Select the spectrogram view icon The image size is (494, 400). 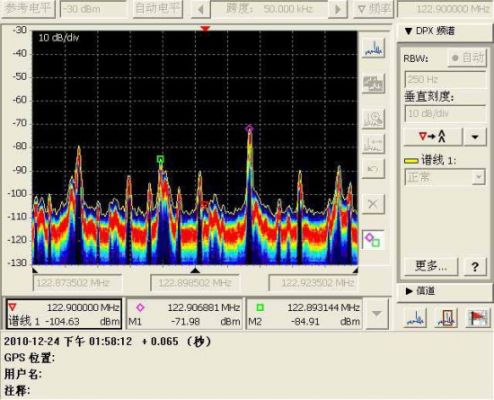click(x=373, y=83)
